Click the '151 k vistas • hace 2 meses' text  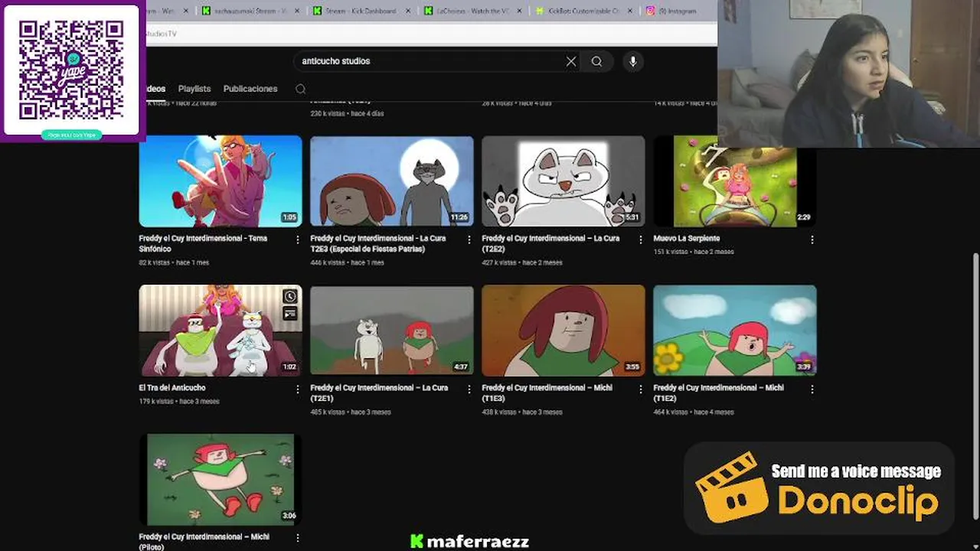pos(694,252)
